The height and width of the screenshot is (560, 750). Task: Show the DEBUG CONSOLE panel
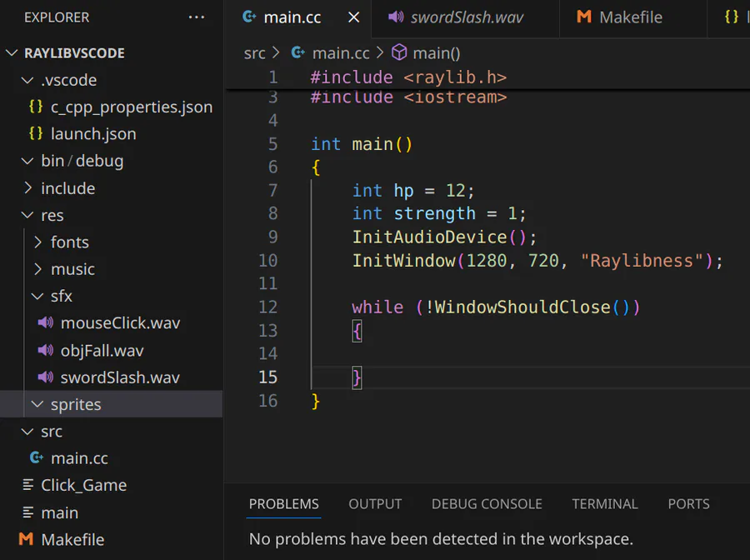click(x=487, y=504)
